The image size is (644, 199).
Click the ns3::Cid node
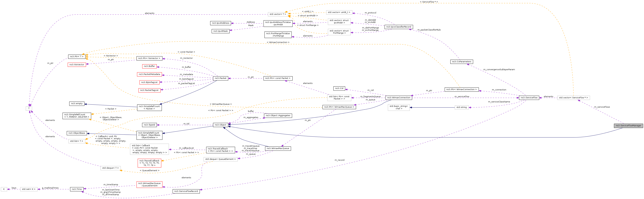pos(339,88)
